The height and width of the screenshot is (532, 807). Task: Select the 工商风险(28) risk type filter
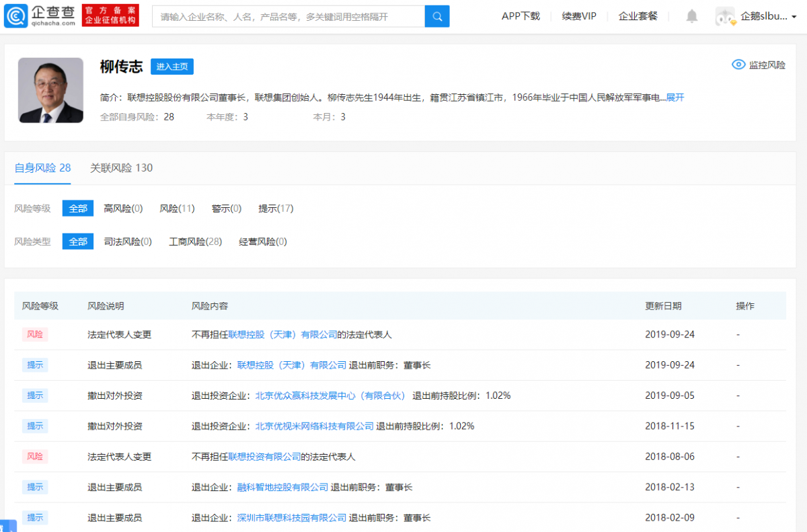pos(195,241)
